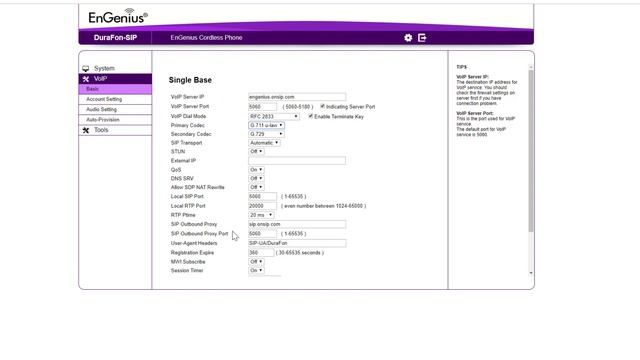Select the VoIP menu section
This screenshot has height=360, width=640.
pyautogui.click(x=115, y=79)
